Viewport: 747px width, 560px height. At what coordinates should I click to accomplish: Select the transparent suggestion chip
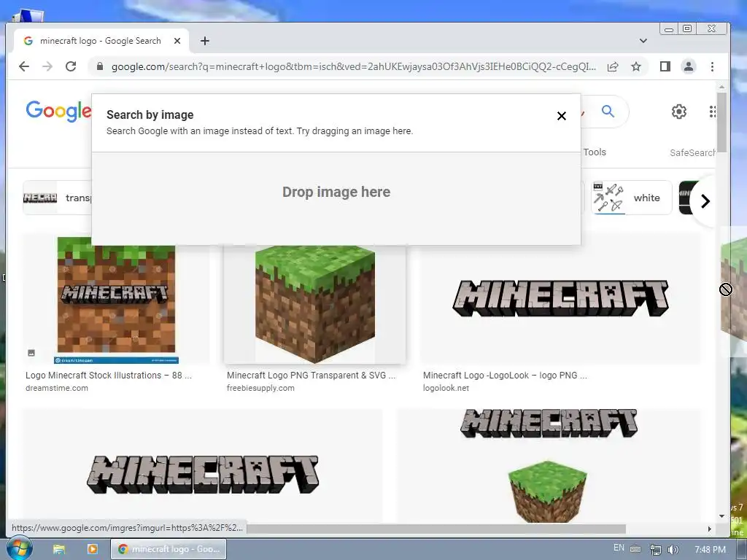point(57,198)
